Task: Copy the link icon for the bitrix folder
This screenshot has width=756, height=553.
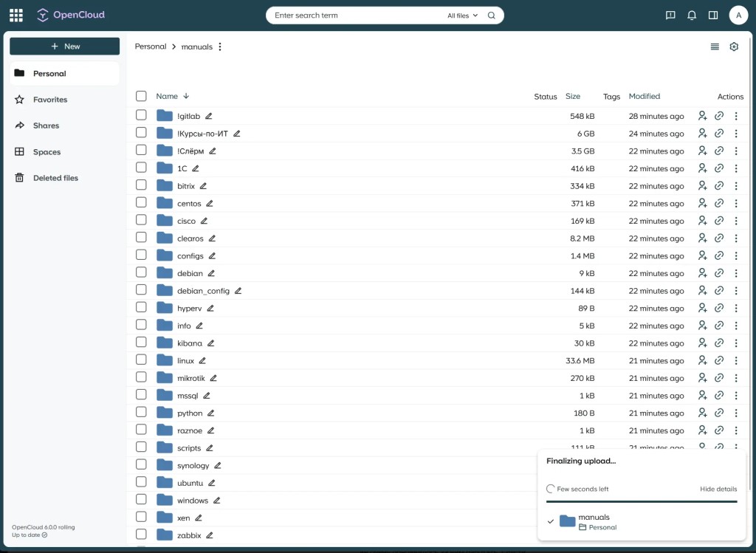Action: click(719, 186)
